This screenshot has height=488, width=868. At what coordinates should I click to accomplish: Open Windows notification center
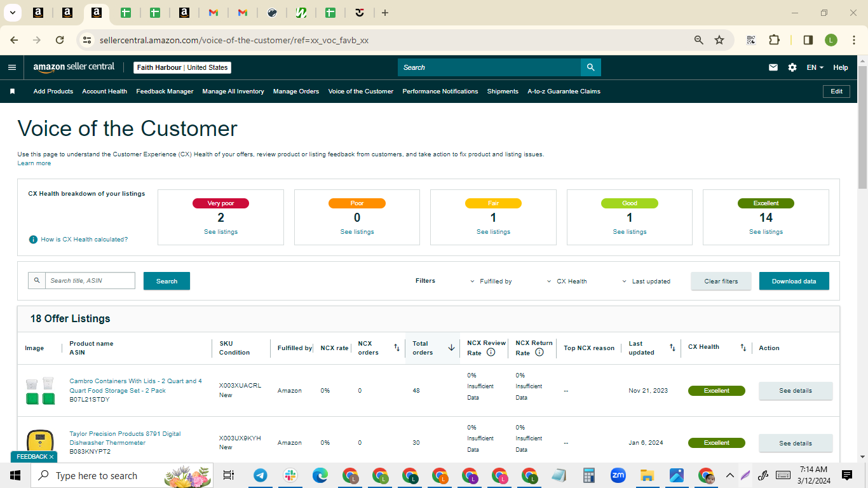click(847, 475)
